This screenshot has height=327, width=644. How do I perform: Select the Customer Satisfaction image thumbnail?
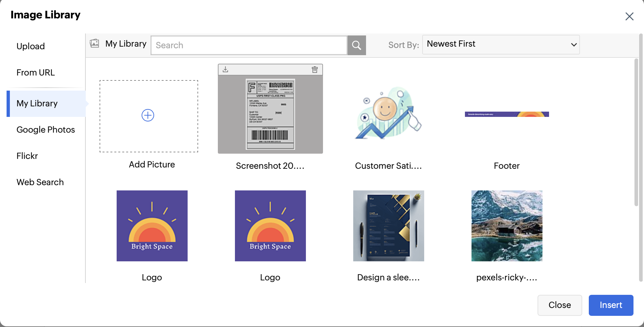coord(388,114)
